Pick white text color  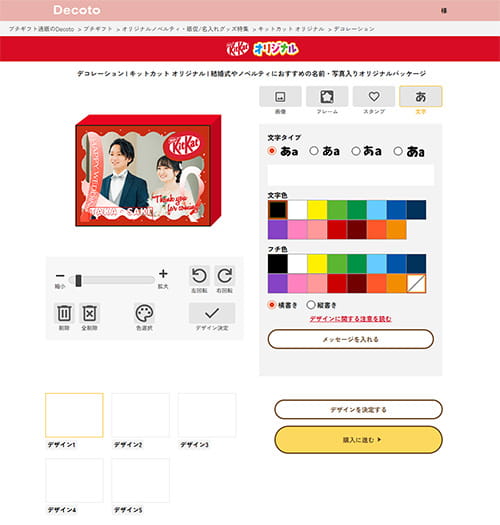(297, 210)
